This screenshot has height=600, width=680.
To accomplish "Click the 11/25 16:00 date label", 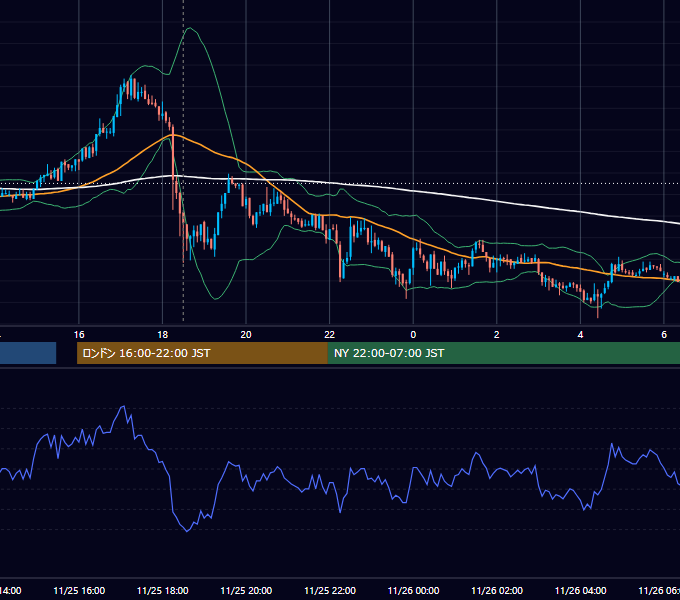I will [x=79, y=590].
